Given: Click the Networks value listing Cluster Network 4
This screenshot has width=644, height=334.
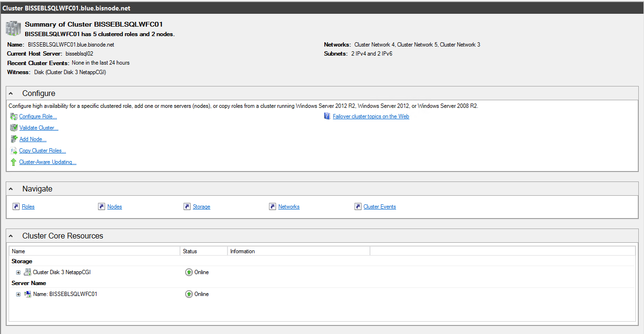Looking at the screenshot, I should click(x=417, y=45).
